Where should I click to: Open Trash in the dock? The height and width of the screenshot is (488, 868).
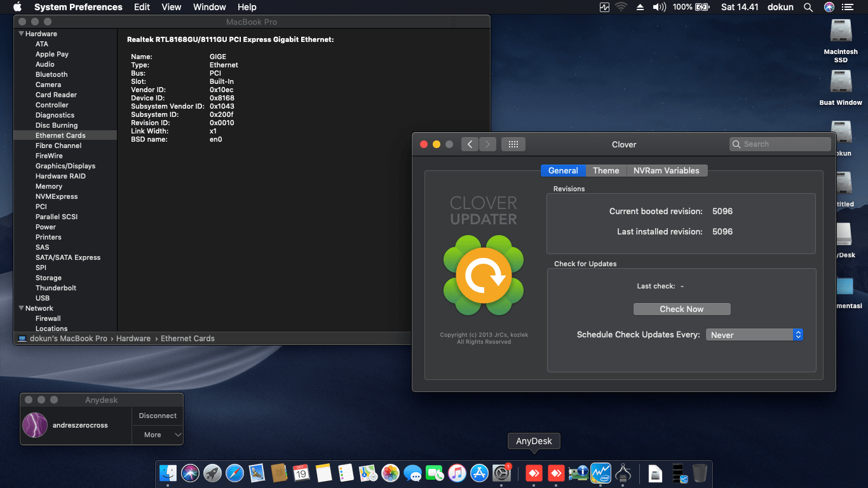(x=700, y=473)
